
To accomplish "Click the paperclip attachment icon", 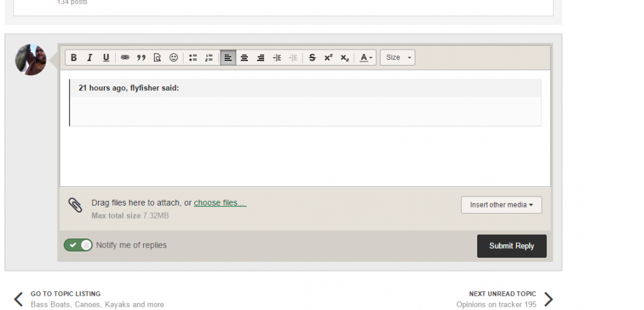I will (x=75, y=205).
